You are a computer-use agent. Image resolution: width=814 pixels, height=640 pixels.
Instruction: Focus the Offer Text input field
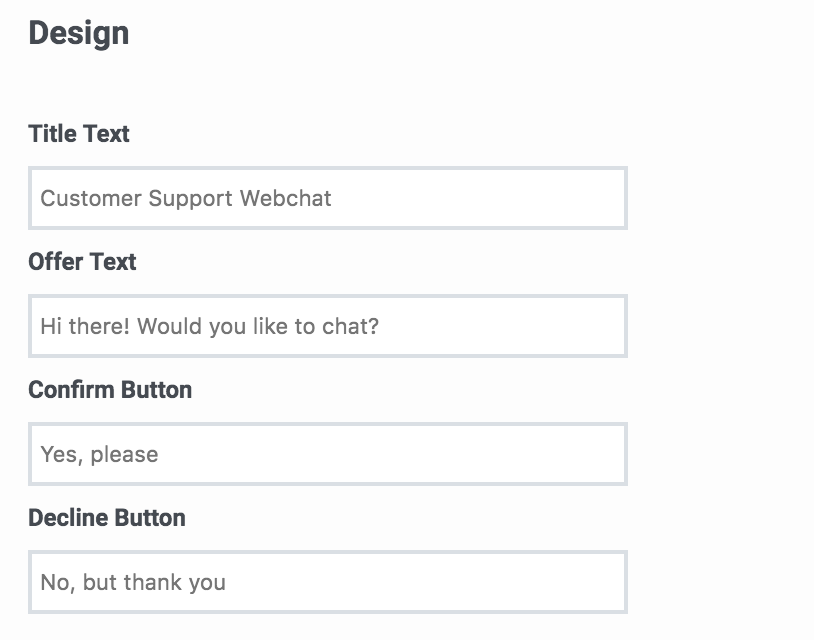tap(328, 326)
